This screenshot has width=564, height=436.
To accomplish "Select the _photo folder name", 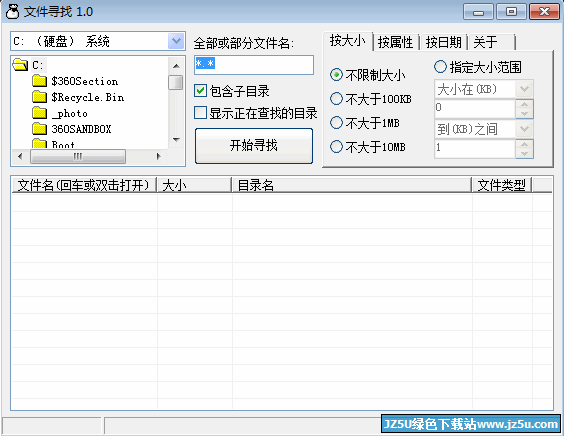I will coord(69,113).
